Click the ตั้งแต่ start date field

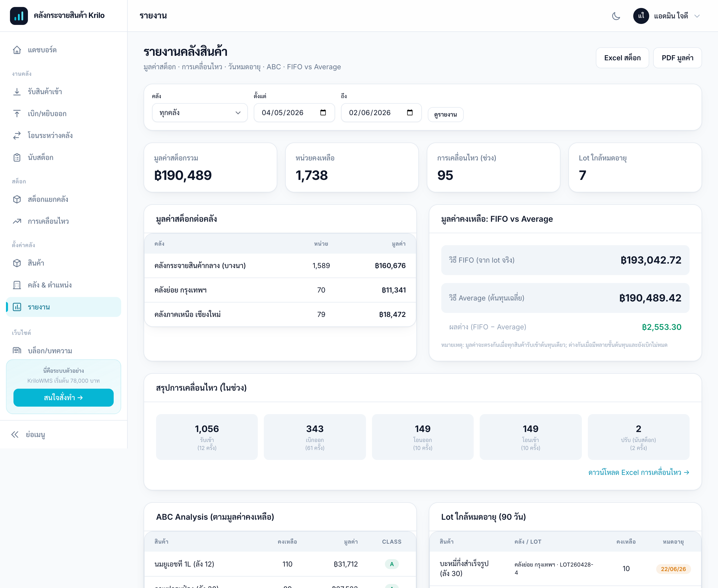[294, 112]
